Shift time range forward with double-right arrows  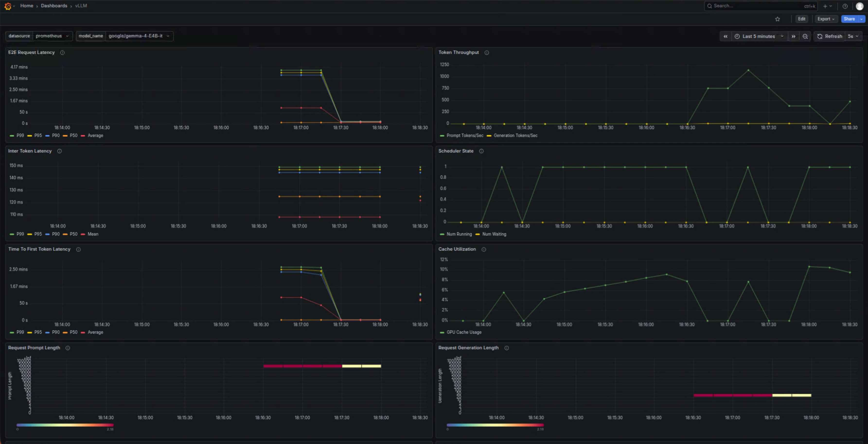[794, 36]
